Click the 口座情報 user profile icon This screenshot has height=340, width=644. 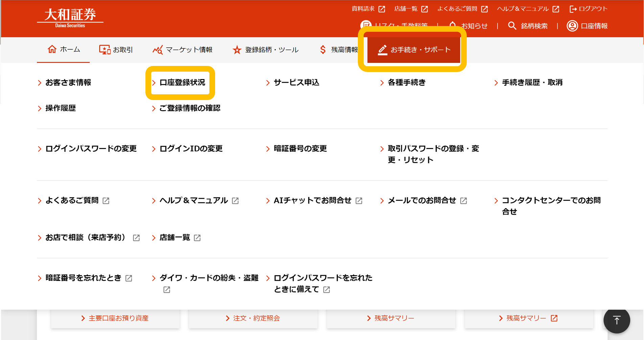click(572, 26)
